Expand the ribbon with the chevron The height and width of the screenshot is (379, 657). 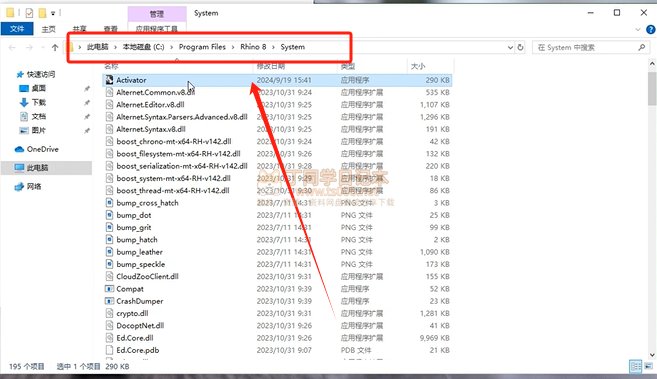(x=638, y=29)
